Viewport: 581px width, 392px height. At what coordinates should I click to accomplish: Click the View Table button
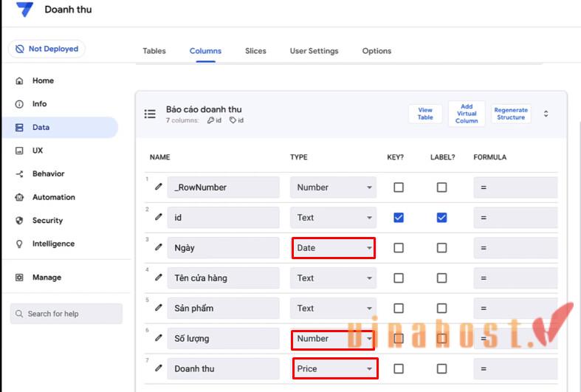tap(425, 114)
